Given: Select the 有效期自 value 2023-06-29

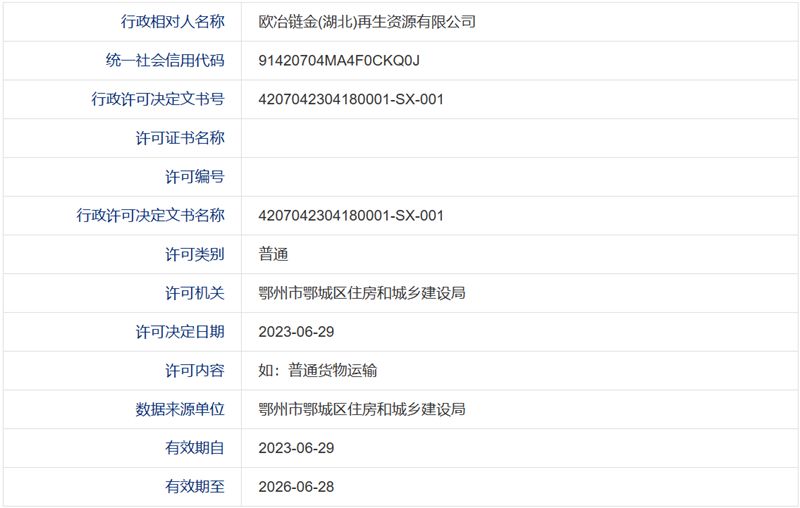Looking at the screenshot, I should click(296, 448).
